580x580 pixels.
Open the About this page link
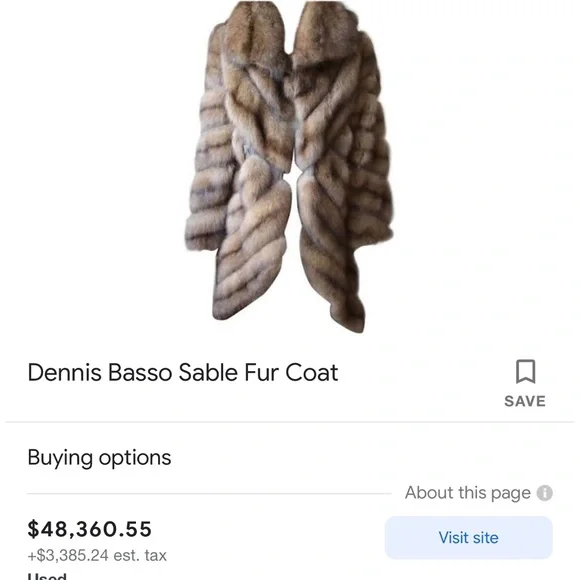468,493
